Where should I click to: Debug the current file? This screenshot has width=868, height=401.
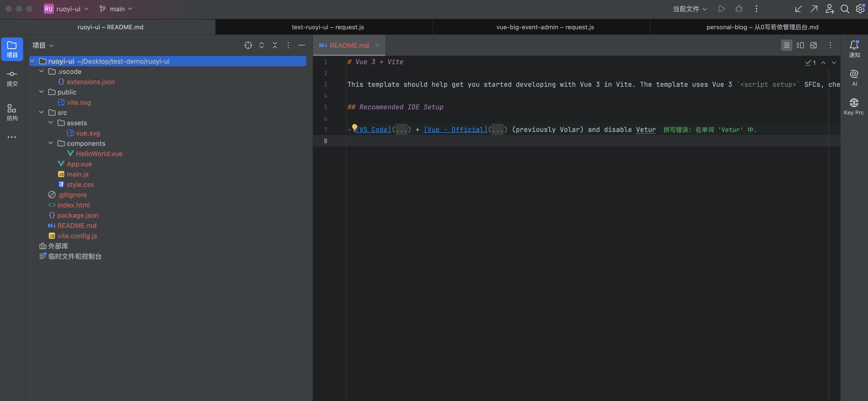point(738,9)
